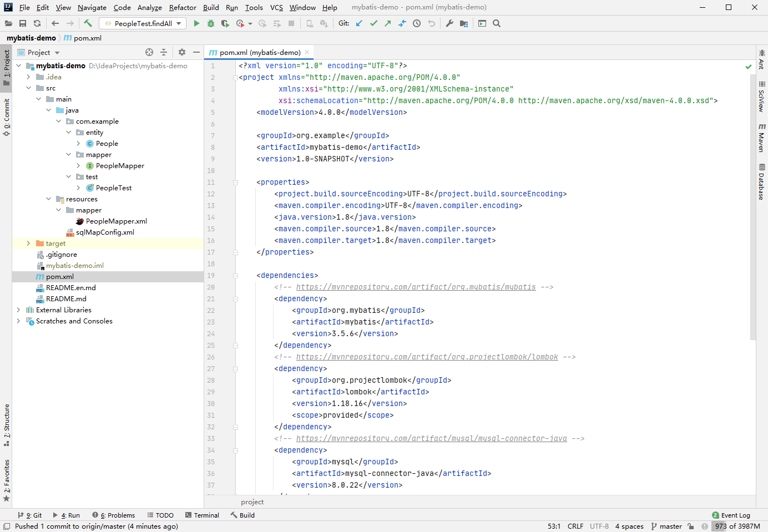Open Git compare branches icon
The image size is (768, 532).
click(x=402, y=23)
